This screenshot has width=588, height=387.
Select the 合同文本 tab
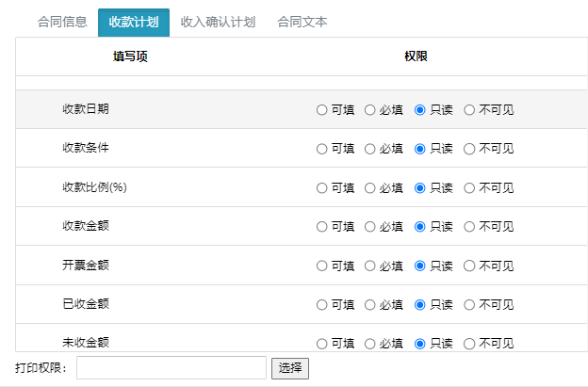click(x=302, y=22)
